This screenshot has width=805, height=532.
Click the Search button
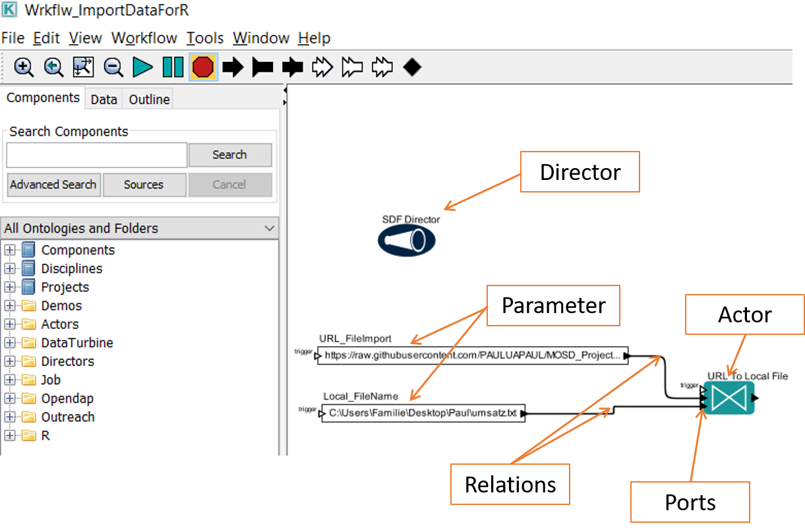coord(229,155)
